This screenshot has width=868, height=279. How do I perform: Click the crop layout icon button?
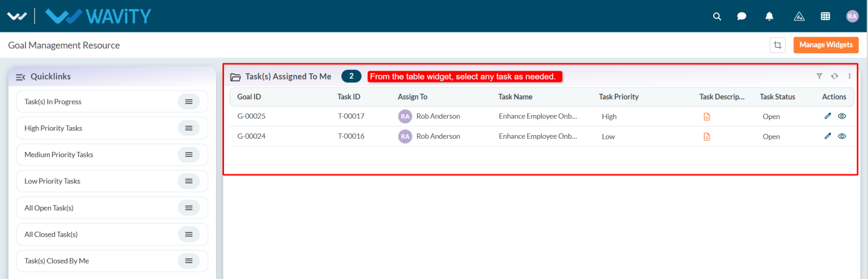pos(778,45)
